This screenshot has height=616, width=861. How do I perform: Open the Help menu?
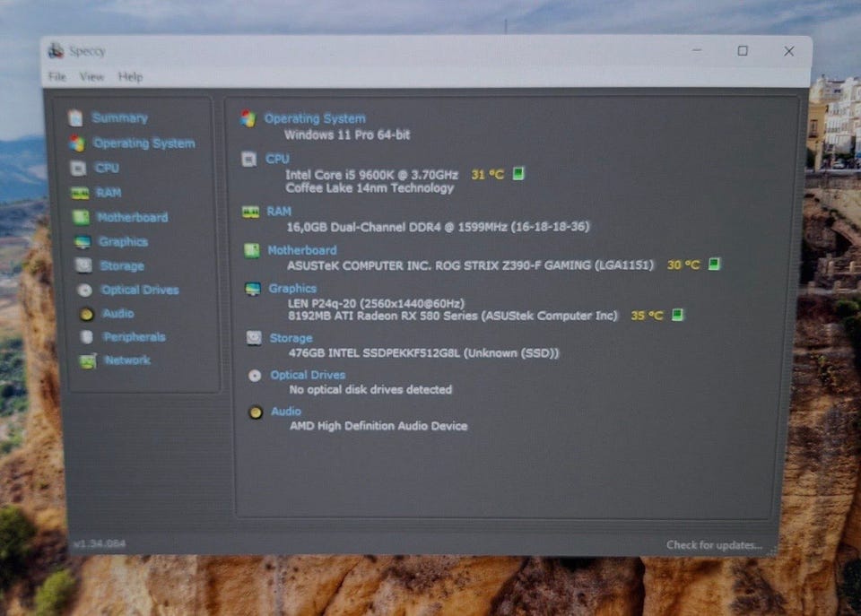point(131,77)
